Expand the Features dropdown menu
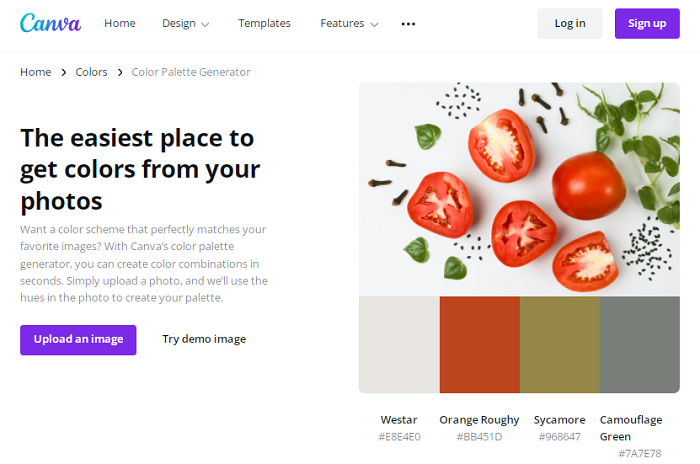 tap(349, 23)
